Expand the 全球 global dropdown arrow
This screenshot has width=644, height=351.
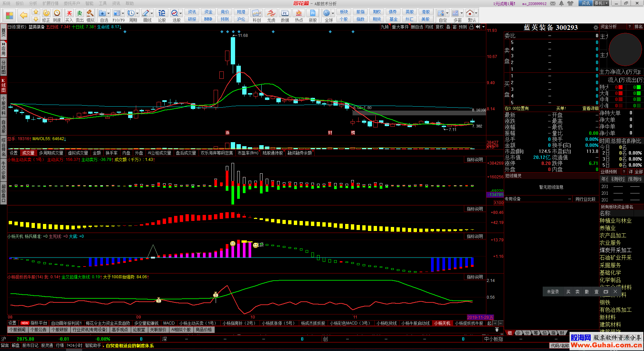click(333, 14)
